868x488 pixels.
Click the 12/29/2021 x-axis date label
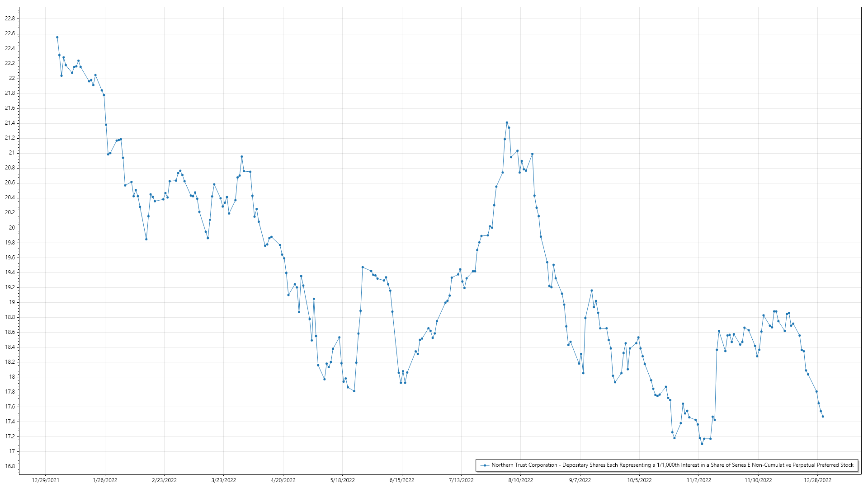coord(45,480)
